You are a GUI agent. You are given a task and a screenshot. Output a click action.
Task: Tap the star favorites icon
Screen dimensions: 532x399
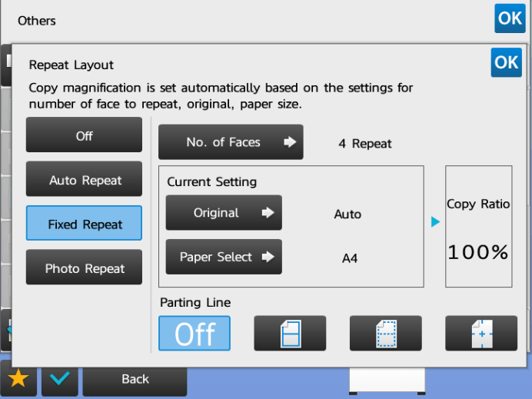coord(18,379)
